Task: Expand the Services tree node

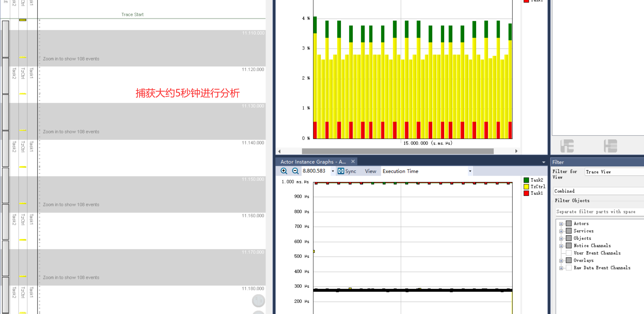Action: pos(561,231)
